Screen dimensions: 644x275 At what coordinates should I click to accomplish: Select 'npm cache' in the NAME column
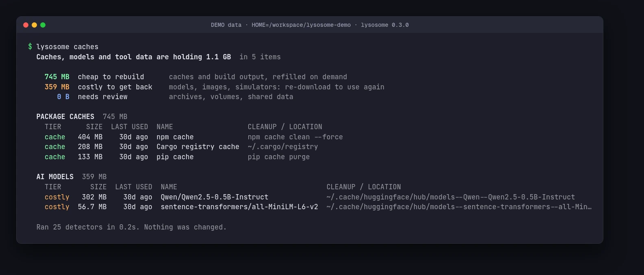point(175,137)
